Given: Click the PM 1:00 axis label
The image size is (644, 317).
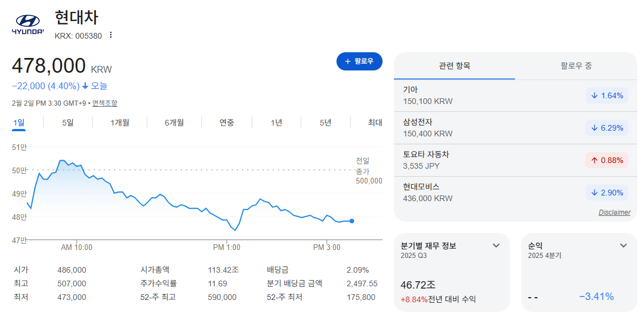Looking at the screenshot, I should 227,248.
